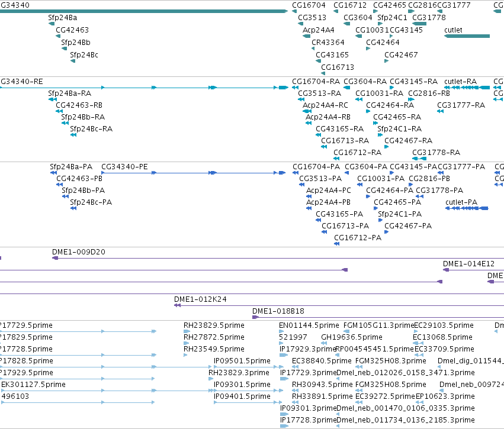Select the Sfp24Ba-PA protein label
This screenshot has height=429, width=504.
tap(71, 167)
